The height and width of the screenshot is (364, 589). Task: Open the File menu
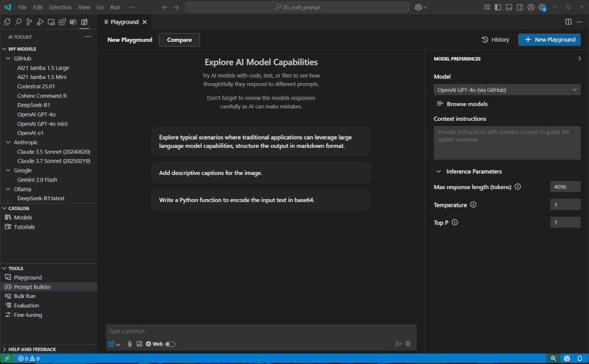point(22,7)
